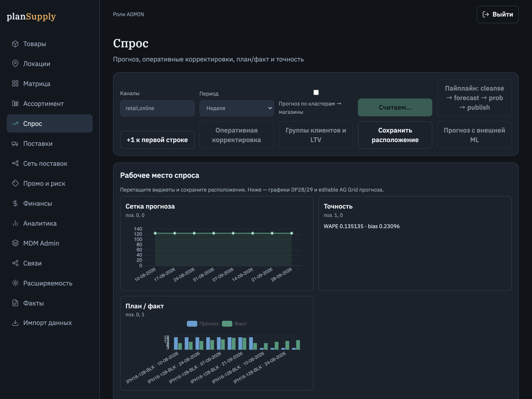
Task: Click the Оперативная корректировка button
Action: tap(236, 135)
